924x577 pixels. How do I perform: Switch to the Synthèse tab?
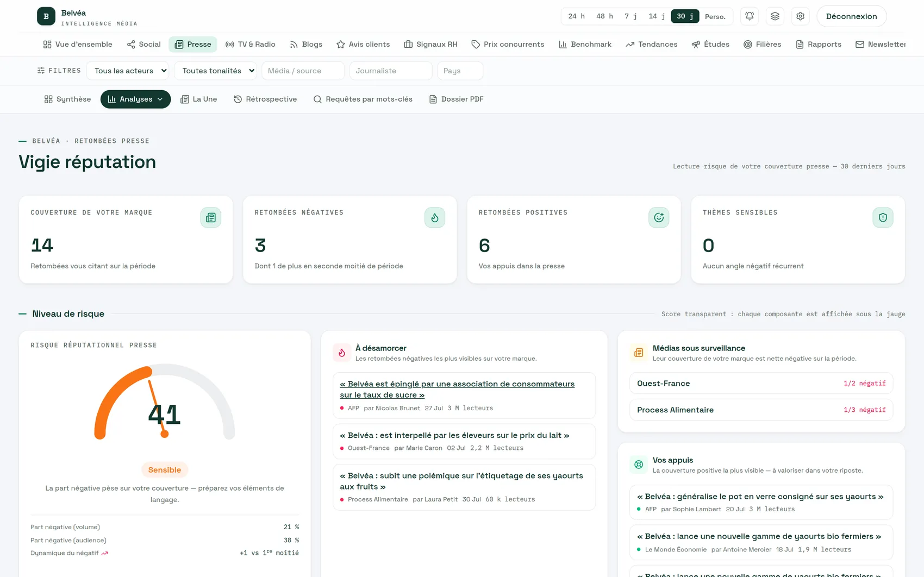(x=67, y=99)
